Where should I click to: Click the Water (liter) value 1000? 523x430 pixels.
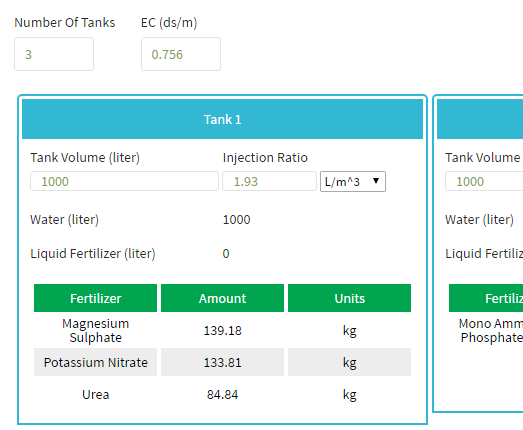click(236, 220)
